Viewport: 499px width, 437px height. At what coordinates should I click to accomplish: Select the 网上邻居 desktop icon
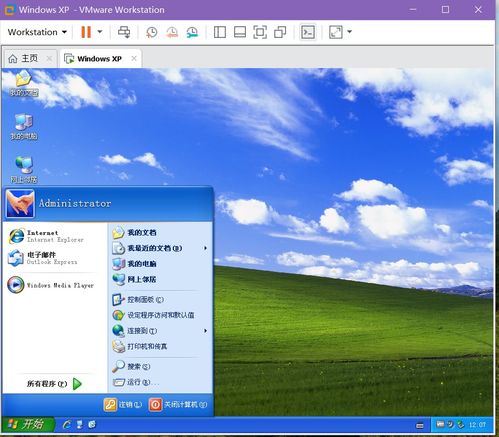coord(24,170)
